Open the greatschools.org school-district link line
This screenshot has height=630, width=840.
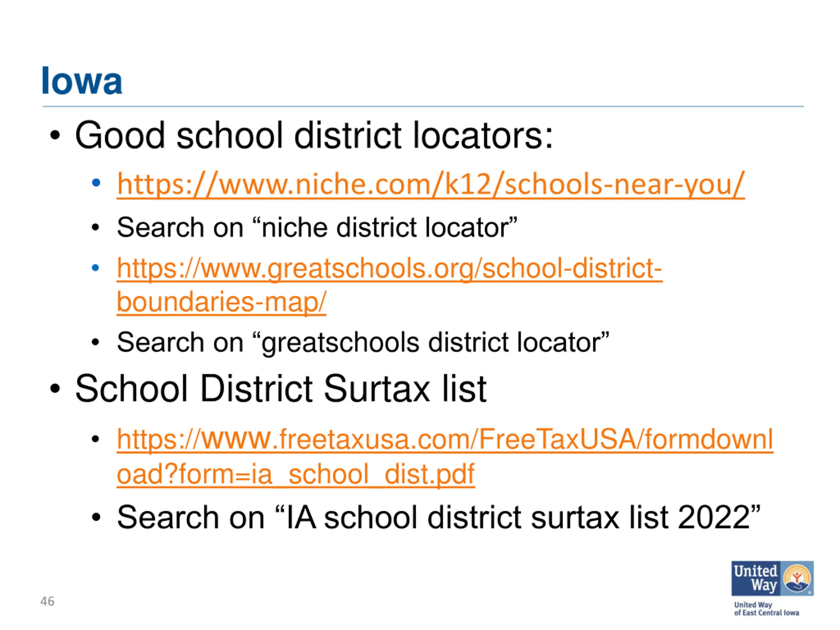click(389, 269)
